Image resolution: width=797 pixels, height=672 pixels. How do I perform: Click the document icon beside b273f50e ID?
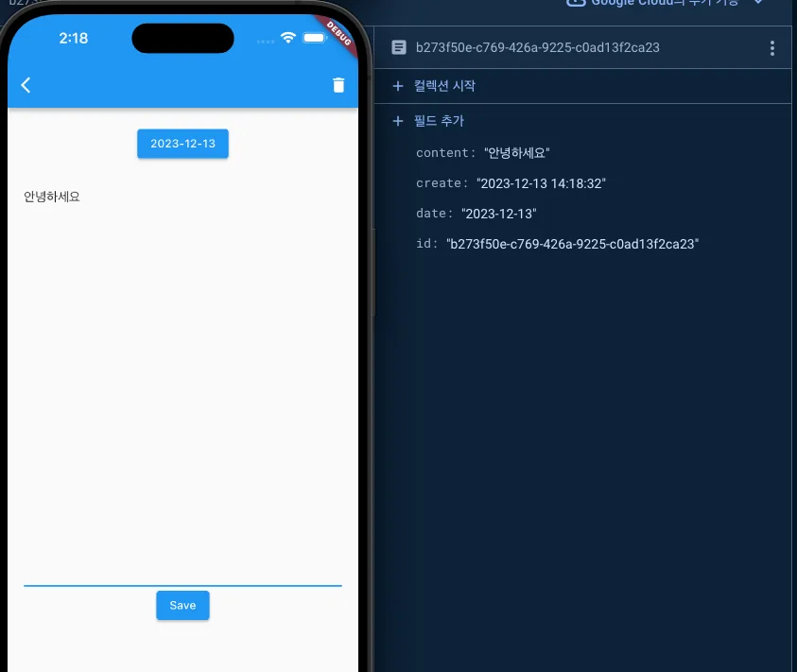pos(399,47)
